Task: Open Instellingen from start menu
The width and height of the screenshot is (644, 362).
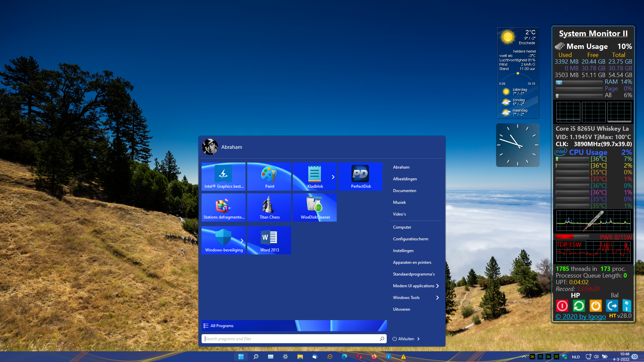Action: tap(403, 250)
